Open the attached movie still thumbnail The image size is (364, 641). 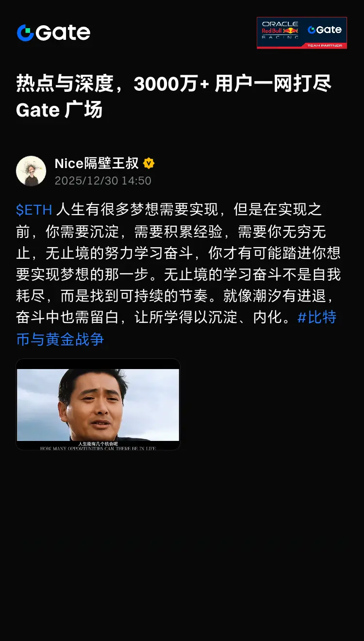point(98,405)
